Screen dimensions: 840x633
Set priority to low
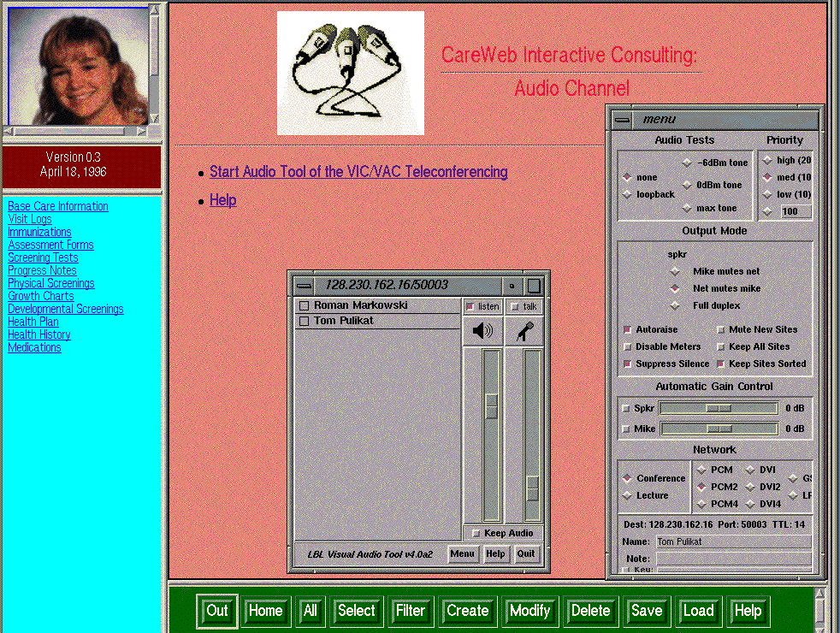click(x=767, y=194)
